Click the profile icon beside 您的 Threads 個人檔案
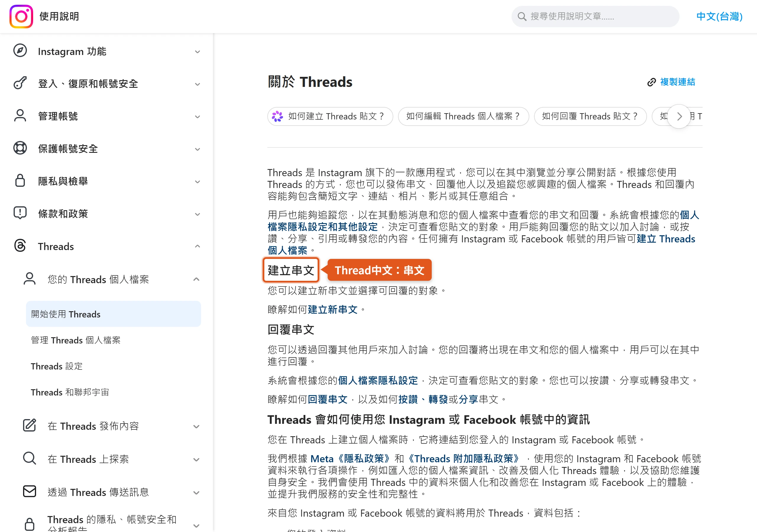This screenshot has width=757, height=532. pos(30,279)
